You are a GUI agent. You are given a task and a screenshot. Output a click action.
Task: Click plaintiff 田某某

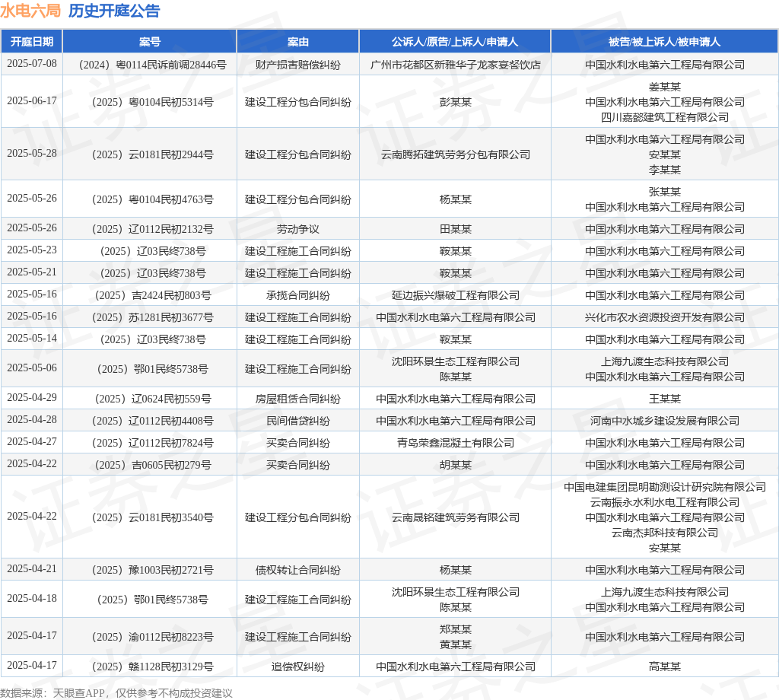point(455,230)
